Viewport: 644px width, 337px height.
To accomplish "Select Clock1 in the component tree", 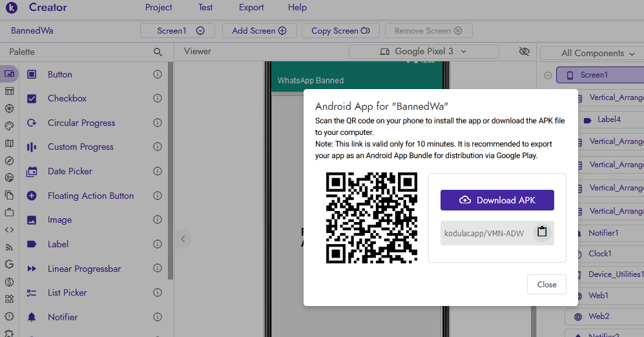I will point(599,254).
